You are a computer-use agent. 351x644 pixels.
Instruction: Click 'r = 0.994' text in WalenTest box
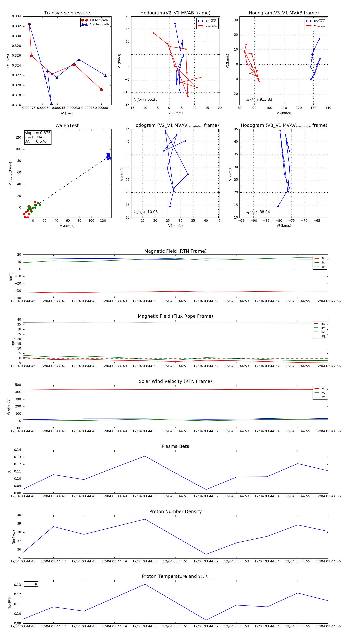(34, 137)
